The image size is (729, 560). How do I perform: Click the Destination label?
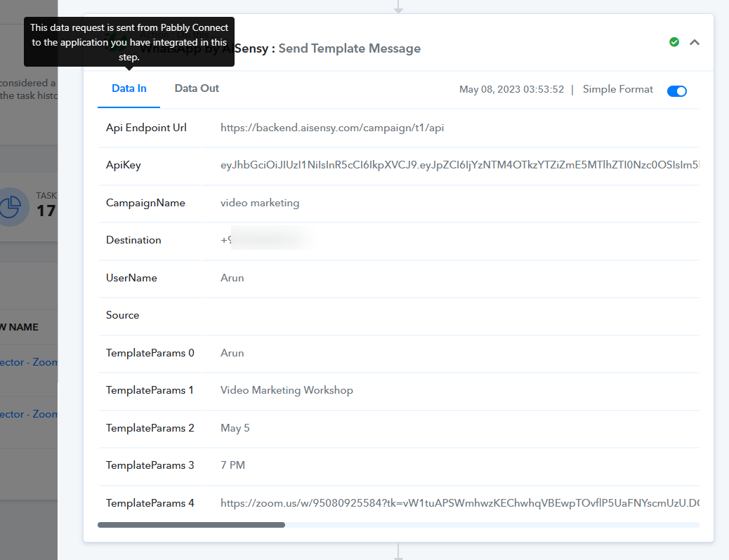(133, 240)
